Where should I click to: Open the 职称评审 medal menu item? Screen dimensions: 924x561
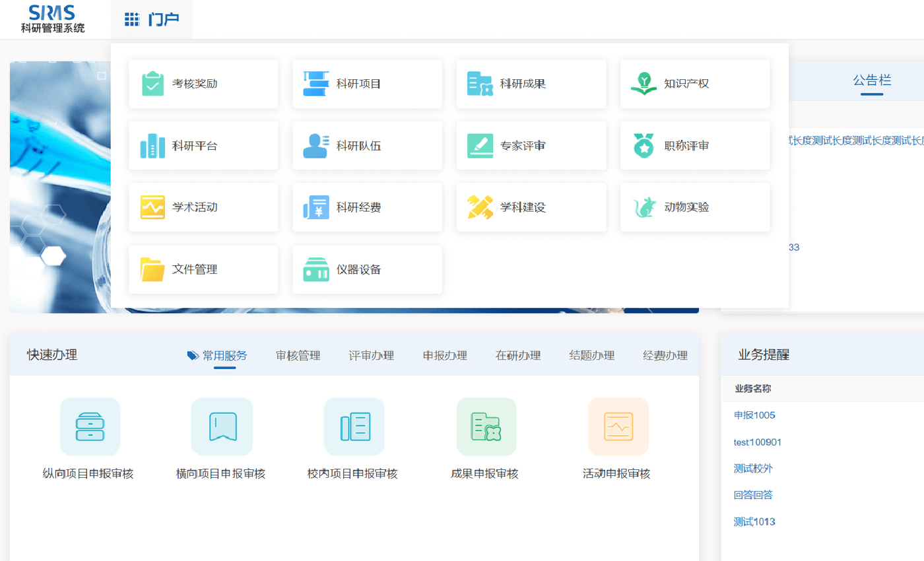643,146
